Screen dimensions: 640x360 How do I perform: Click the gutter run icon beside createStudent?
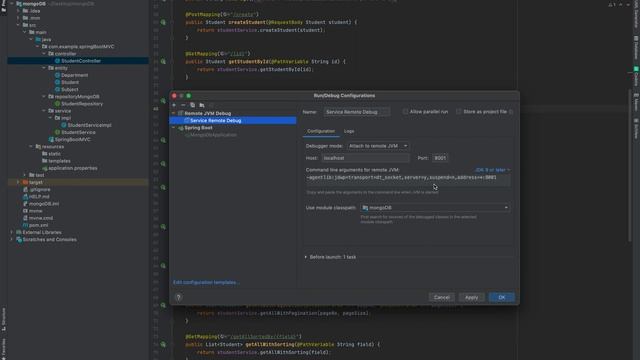coord(163,22)
